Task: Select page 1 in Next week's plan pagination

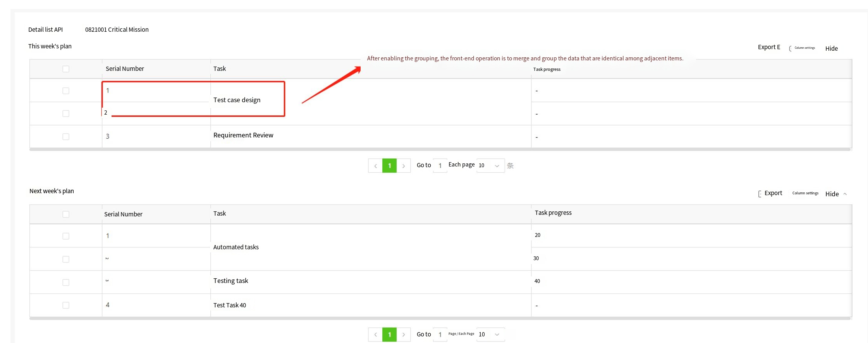Action: pyautogui.click(x=389, y=334)
